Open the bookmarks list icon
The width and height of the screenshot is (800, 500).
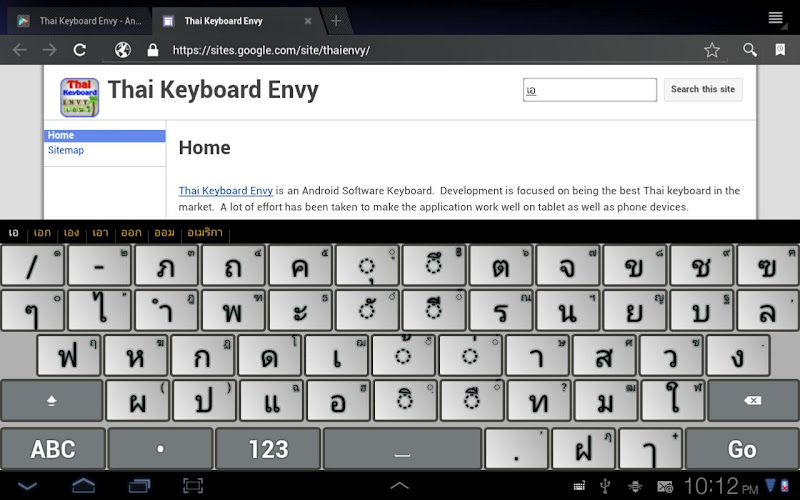[780, 49]
